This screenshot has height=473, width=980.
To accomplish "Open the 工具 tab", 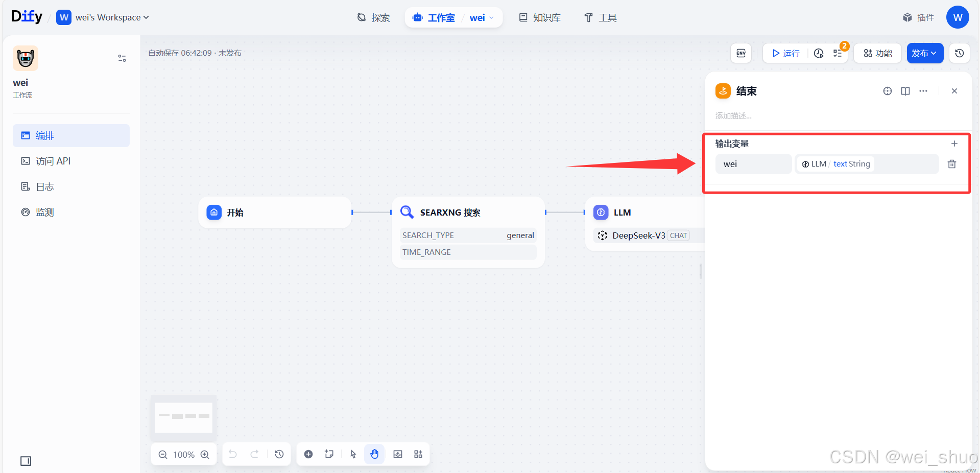I will [601, 18].
